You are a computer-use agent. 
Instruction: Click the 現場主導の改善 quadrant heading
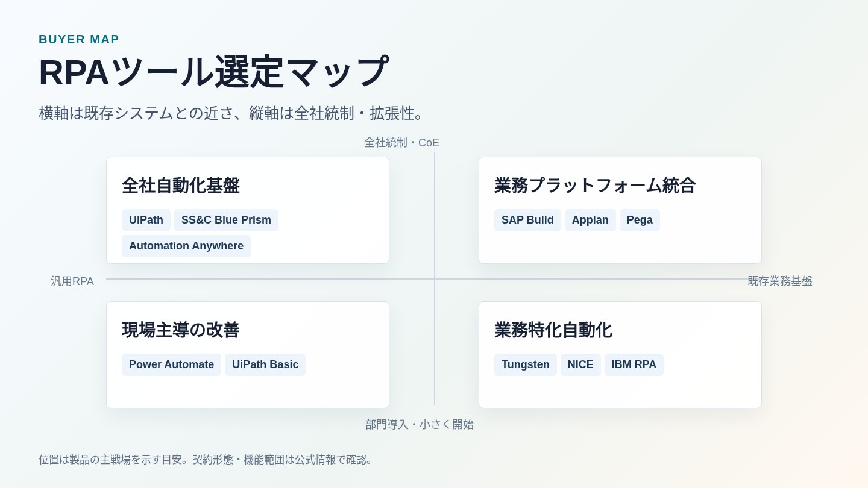pyautogui.click(x=181, y=330)
